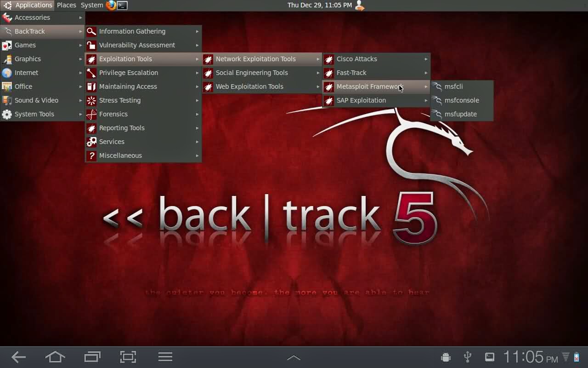Viewport: 588px width, 368px height.
Task: Expand the Web Exploitation Tools arrow
Action: click(x=318, y=86)
